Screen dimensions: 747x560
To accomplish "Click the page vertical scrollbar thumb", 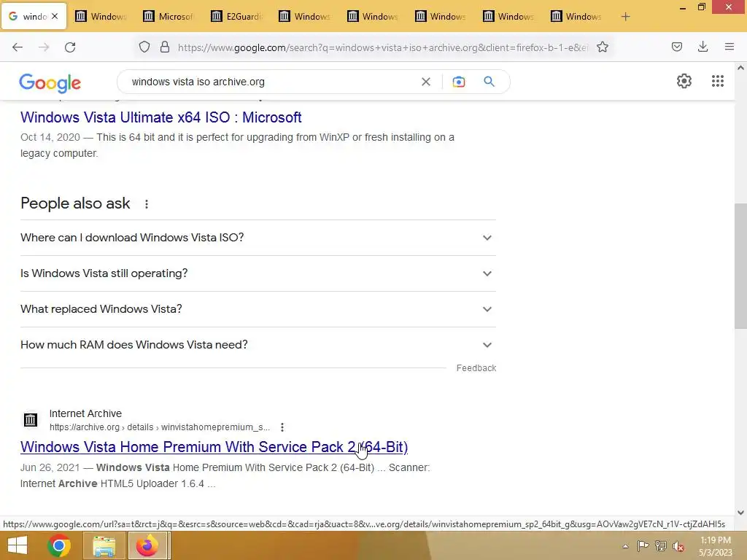I will [x=740, y=265].
